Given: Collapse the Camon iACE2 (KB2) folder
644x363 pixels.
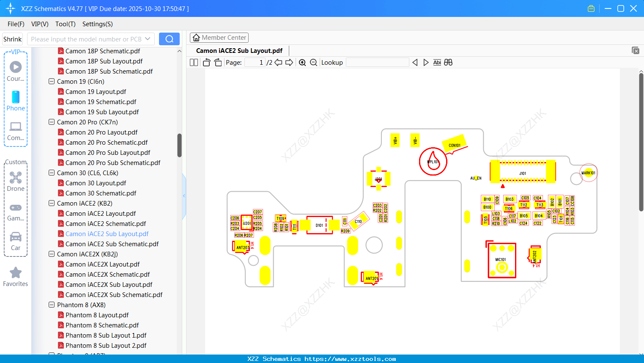Looking at the screenshot, I should pos(52,203).
